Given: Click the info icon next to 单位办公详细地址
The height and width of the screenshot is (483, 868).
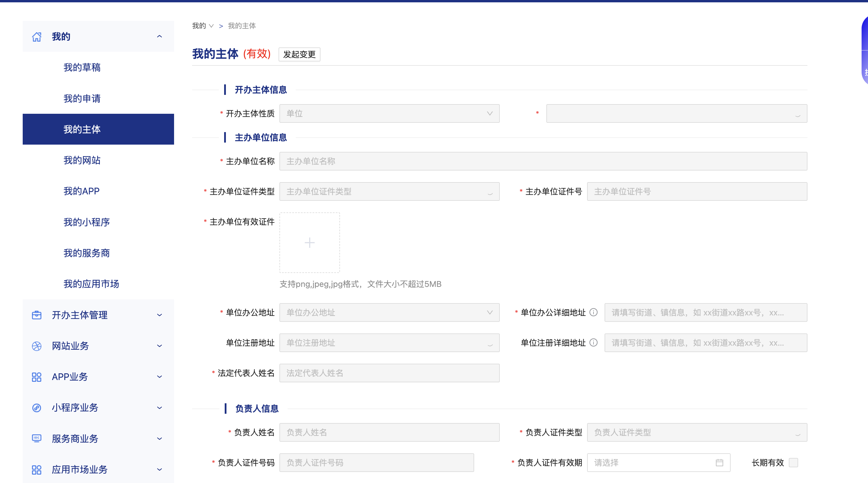Looking at the screenshot, I should (594, 312).
